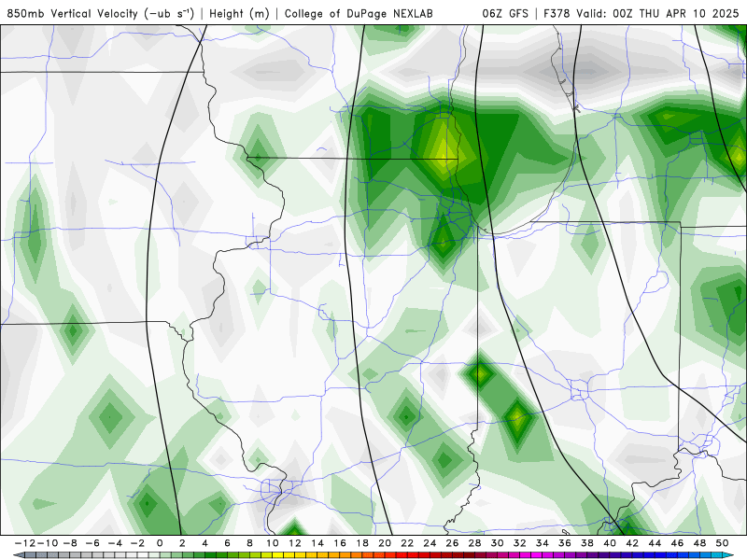Click the '850mb Vertical Velocity' title text

(x=73, y=13)
